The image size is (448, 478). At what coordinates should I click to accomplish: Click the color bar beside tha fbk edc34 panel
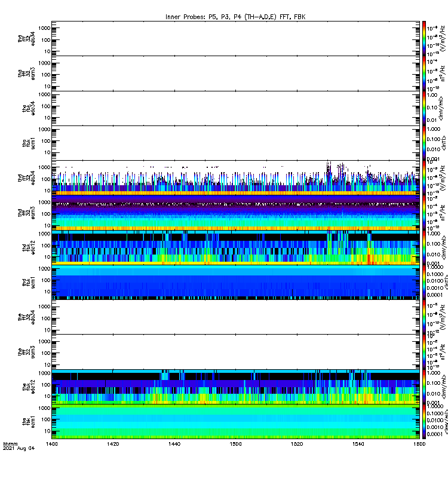(x=424, y=108)
